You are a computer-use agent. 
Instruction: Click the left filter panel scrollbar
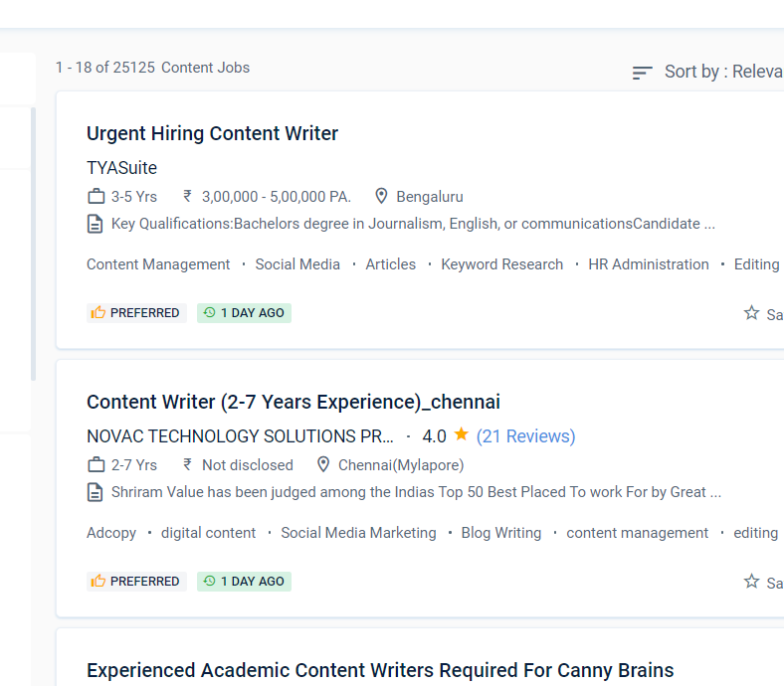pyautogui.click(x=34, y=245)
